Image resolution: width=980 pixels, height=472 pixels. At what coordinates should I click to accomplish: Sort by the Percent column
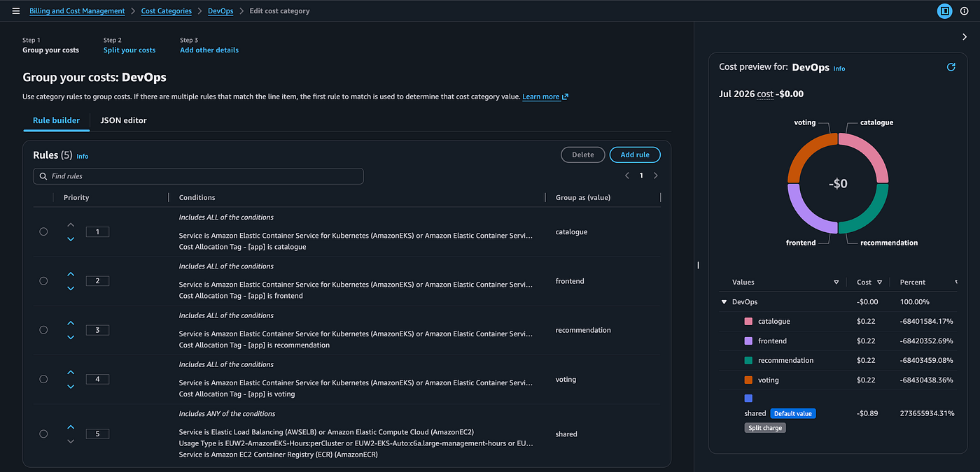[956, 283]
